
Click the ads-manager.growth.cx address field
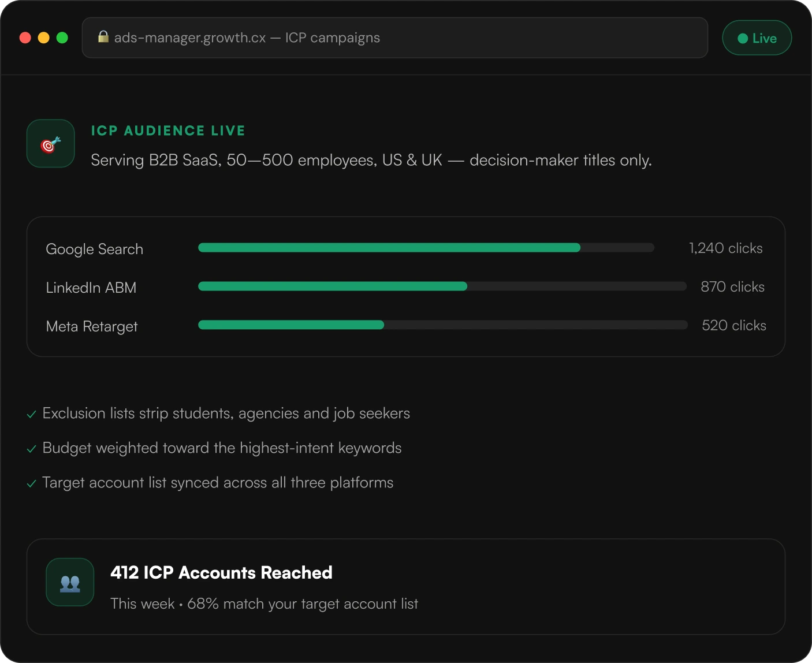pyautogui.click(x=395, y=38)
